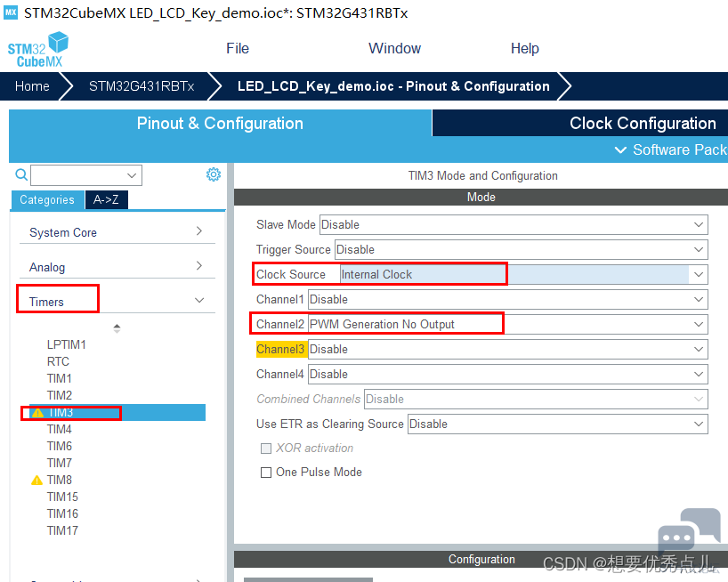Viewport: 728px width, 582px height.
Task: Click LED_LCD_Key_demo.ioc breadcrumb
Action: [393, 86]
